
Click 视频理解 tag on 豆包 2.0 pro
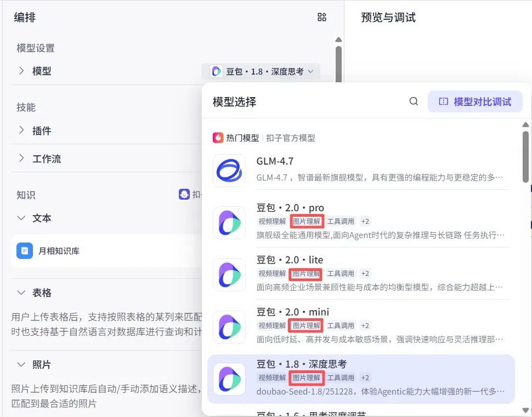[272, 221]
